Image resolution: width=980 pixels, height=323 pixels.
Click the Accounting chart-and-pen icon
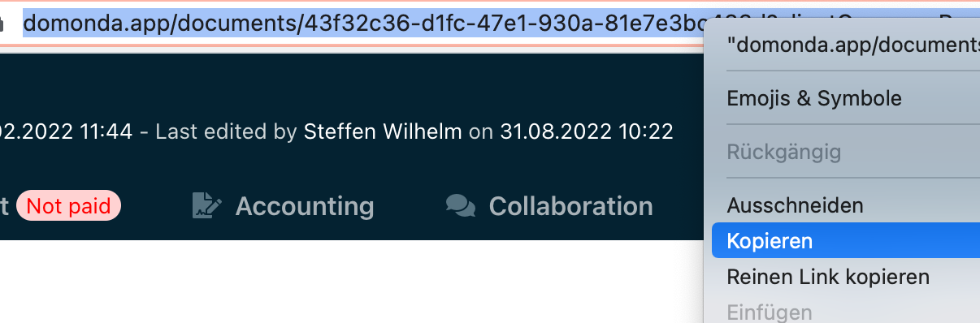click(207, 206)
